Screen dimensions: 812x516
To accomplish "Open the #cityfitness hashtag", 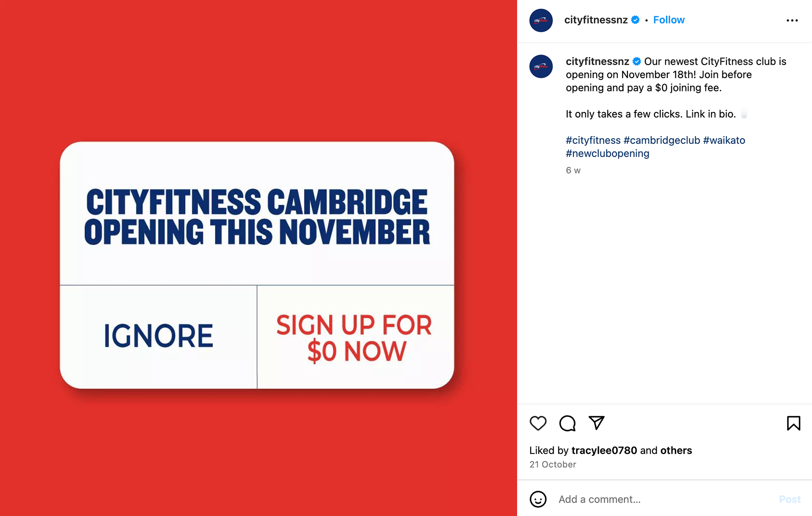I will [593, 140].
